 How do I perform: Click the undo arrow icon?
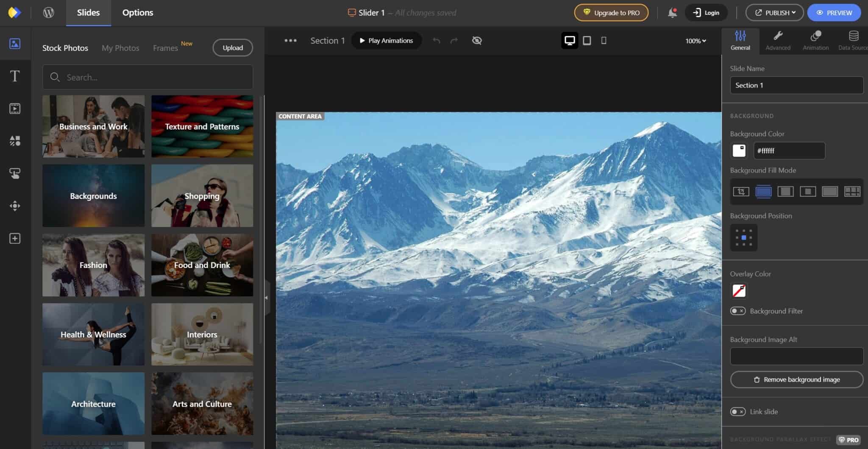[437, 41]
